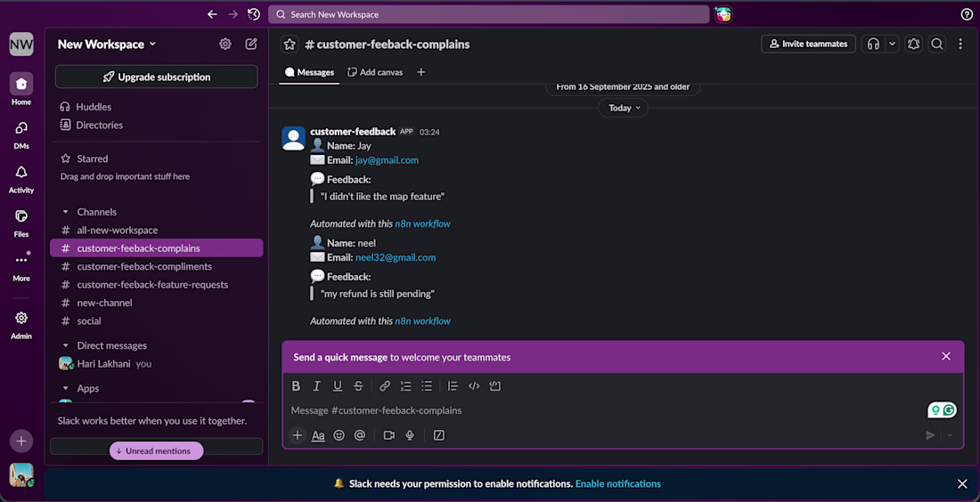Go forward in history arrow
Image resolution: width=980 pixels, height=502 pixels.
pos(233,14)
